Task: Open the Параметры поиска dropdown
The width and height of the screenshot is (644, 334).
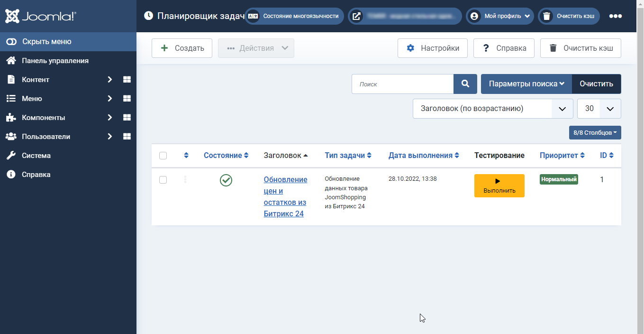Action: coord(526,83)
